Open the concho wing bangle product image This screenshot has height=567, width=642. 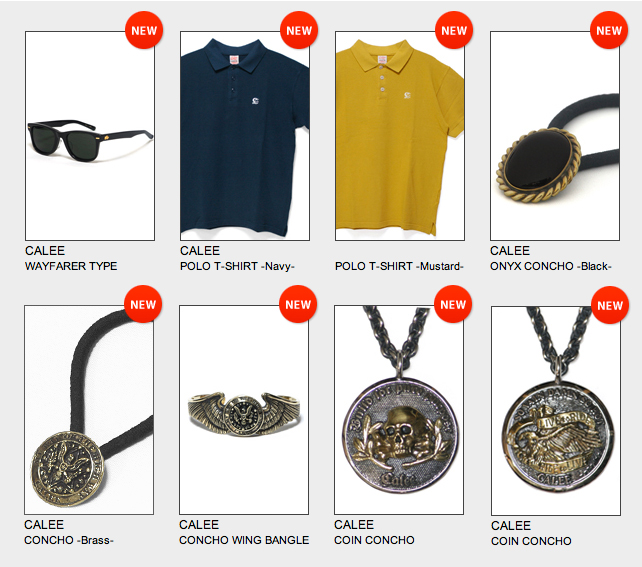click(x=244, y=410)
